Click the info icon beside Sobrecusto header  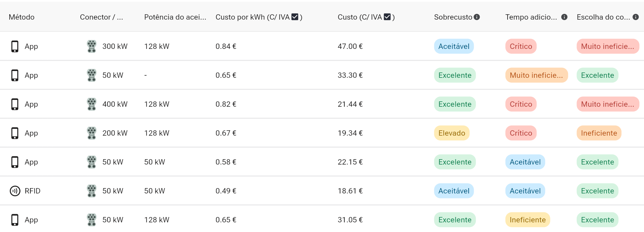477,17
